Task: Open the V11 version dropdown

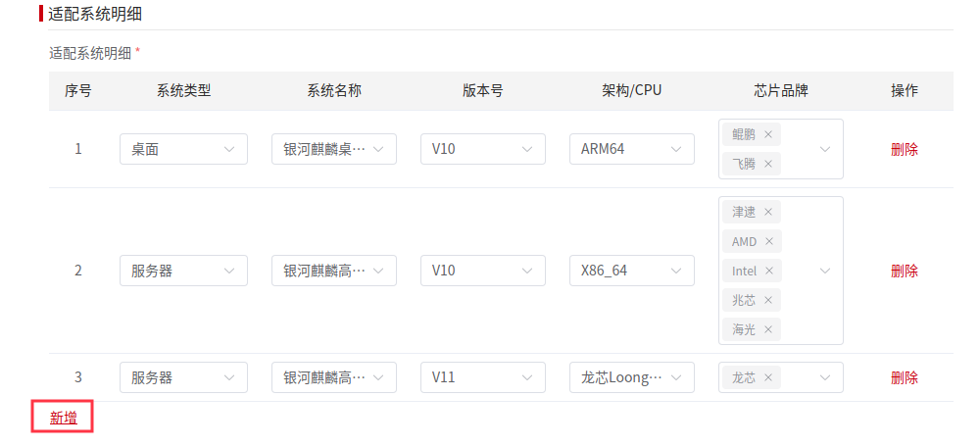Action: pyautogui.click(x=482, y=377)
